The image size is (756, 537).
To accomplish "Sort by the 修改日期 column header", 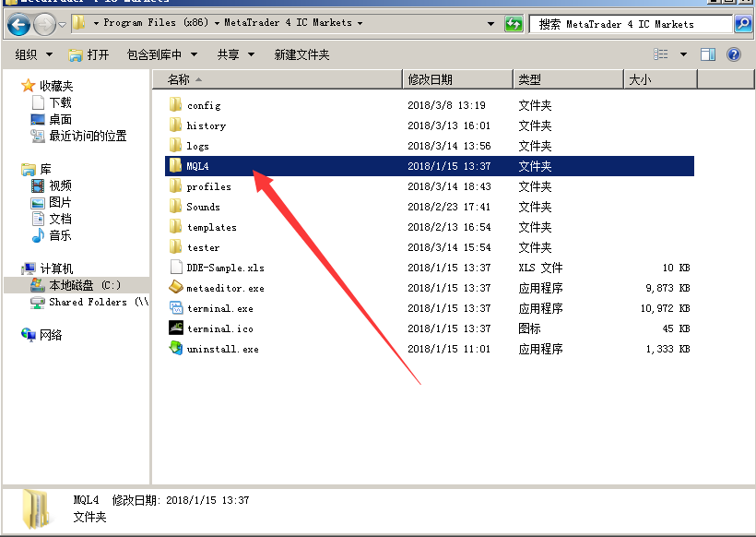I will coord(457,79).
